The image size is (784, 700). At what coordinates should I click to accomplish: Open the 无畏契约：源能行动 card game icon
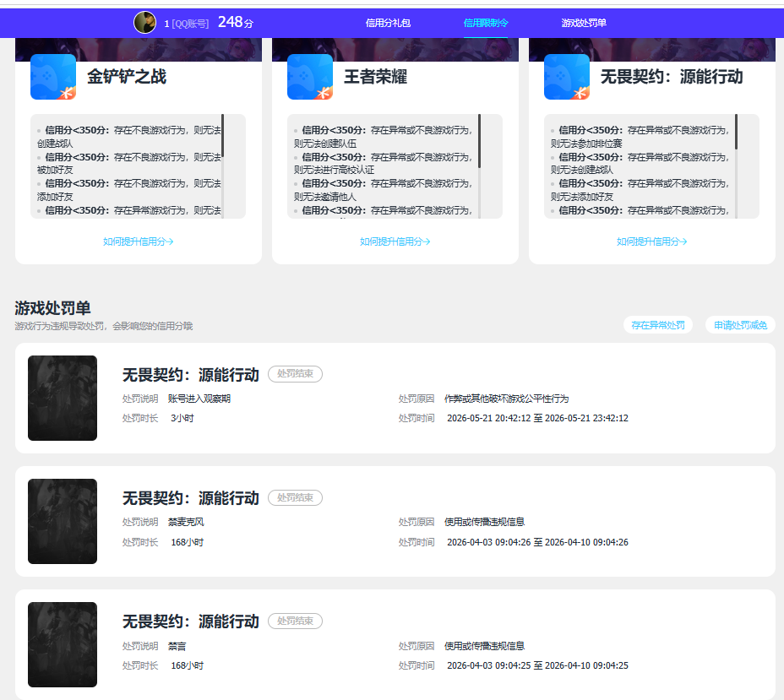[x=567, y=77]
